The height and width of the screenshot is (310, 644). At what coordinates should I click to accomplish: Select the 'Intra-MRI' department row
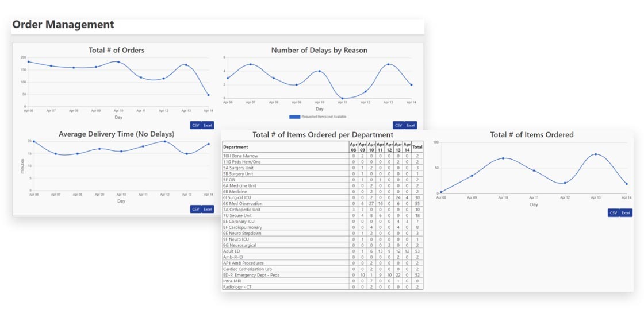tap(323, 281)
